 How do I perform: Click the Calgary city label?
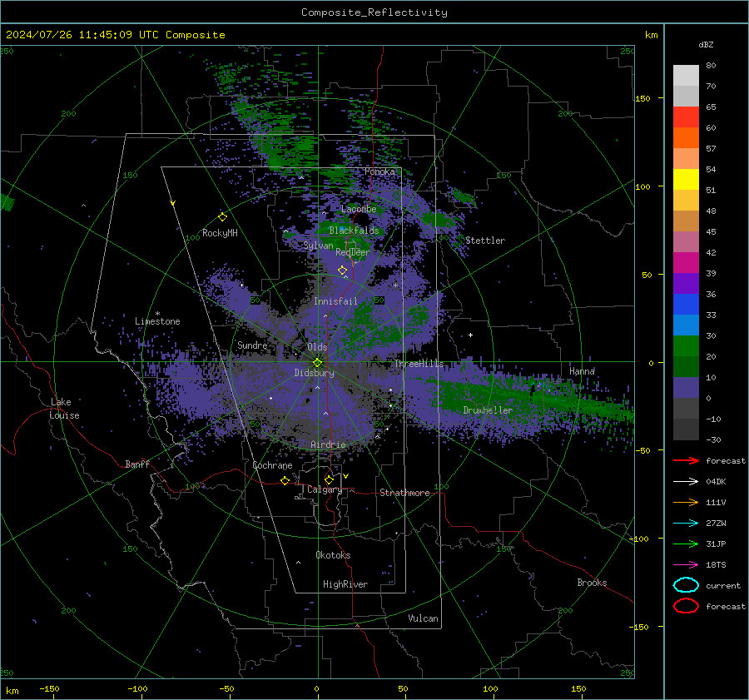coord(325,489)
